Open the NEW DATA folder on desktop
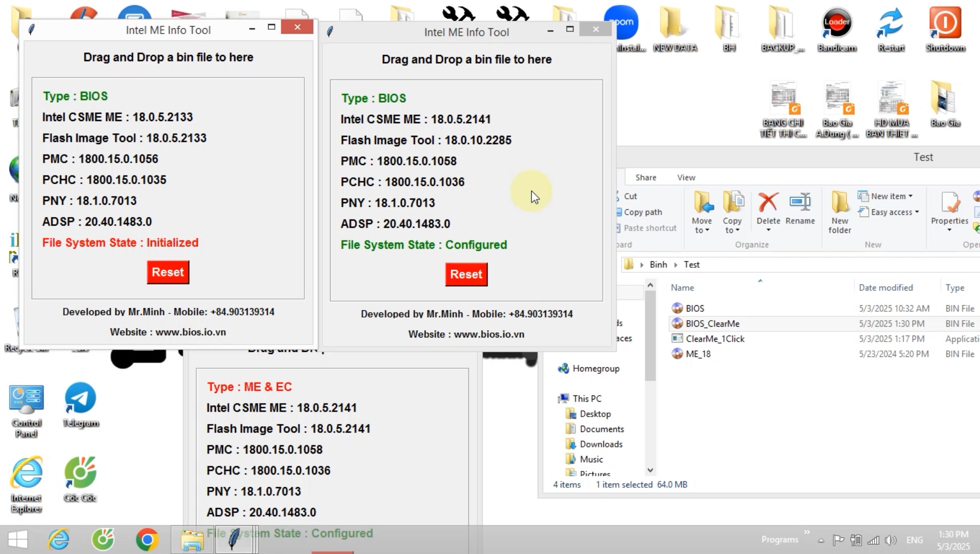The height and width of the screenshot is (554, 980). click(675, 30)
